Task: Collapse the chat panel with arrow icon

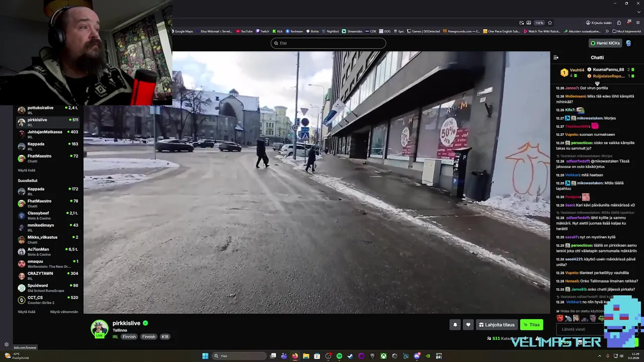Action: [x=556, y=57]
